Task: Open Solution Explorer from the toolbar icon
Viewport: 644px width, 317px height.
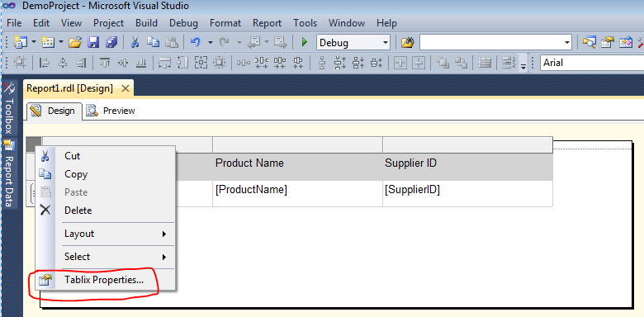Action: pos(590,42)
